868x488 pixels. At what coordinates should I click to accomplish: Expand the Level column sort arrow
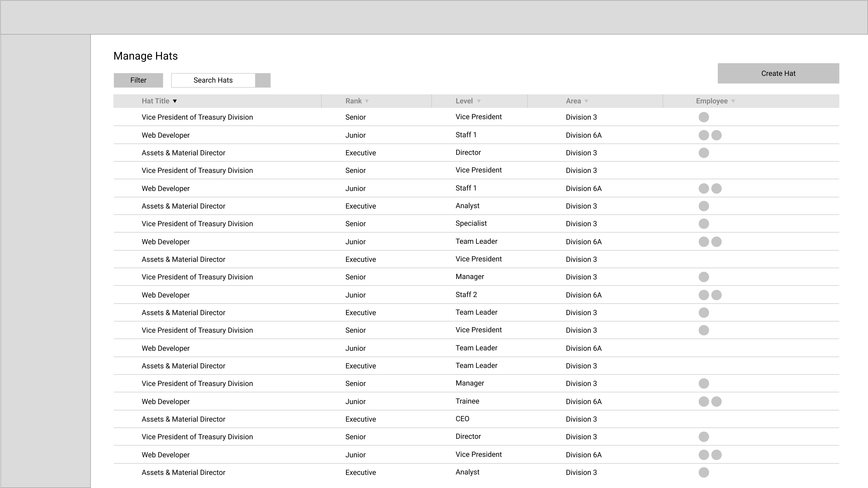pyautogui.click(x=479, y=101)
